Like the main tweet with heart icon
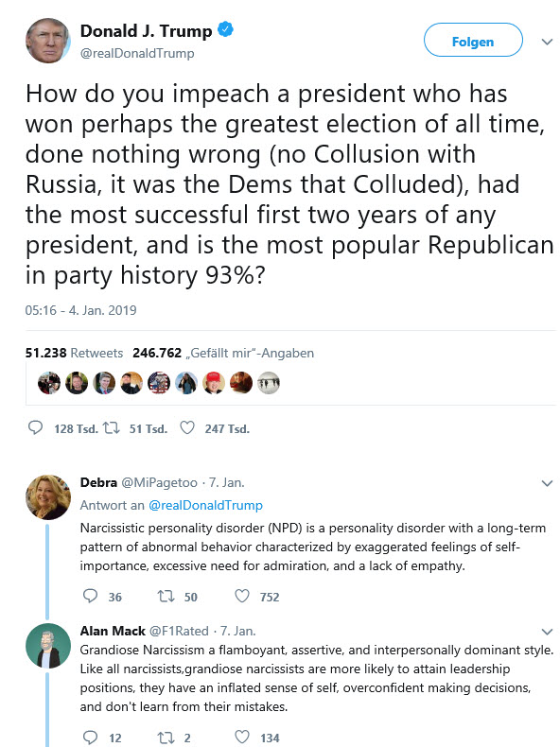 187,427
